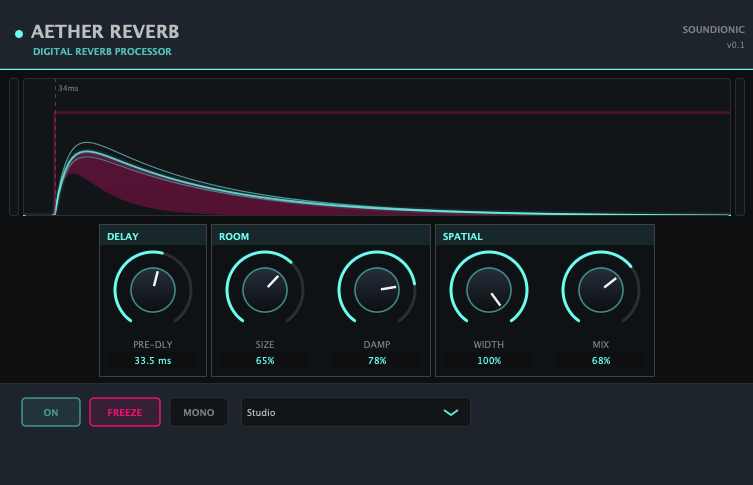This screenshot has width=753, height=485.
Task: Click the ROOM section header
Action: [x=321, y=236]
